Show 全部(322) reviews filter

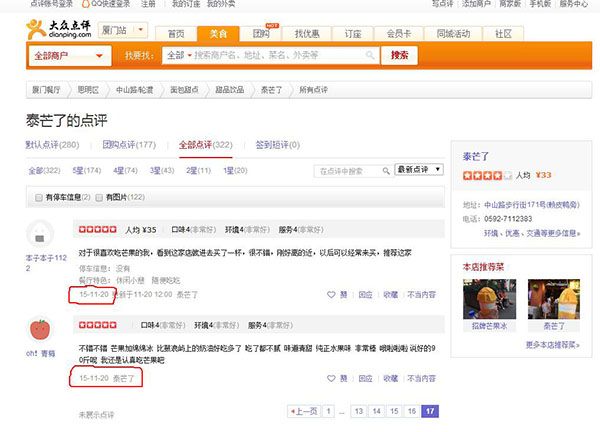44,171
